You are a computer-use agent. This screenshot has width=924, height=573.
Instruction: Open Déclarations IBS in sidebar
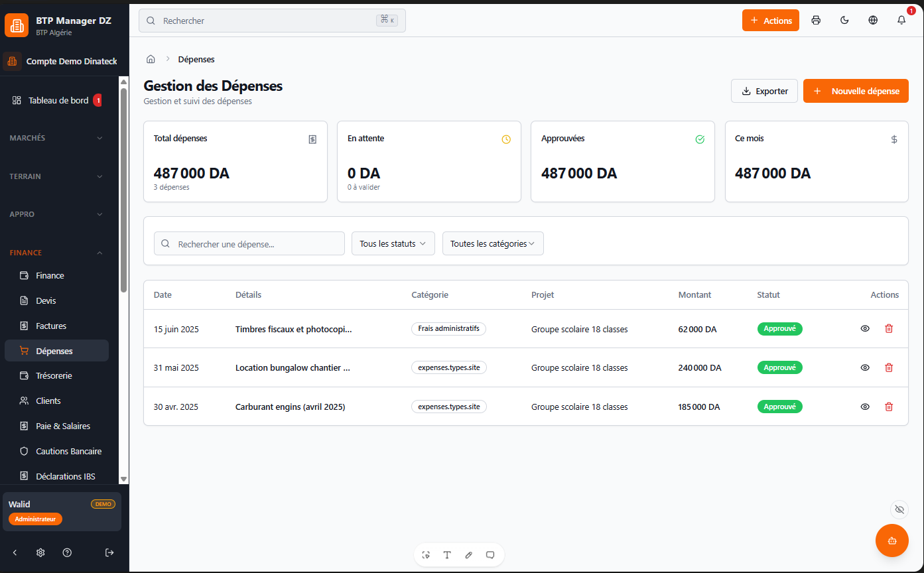point(56,476)
